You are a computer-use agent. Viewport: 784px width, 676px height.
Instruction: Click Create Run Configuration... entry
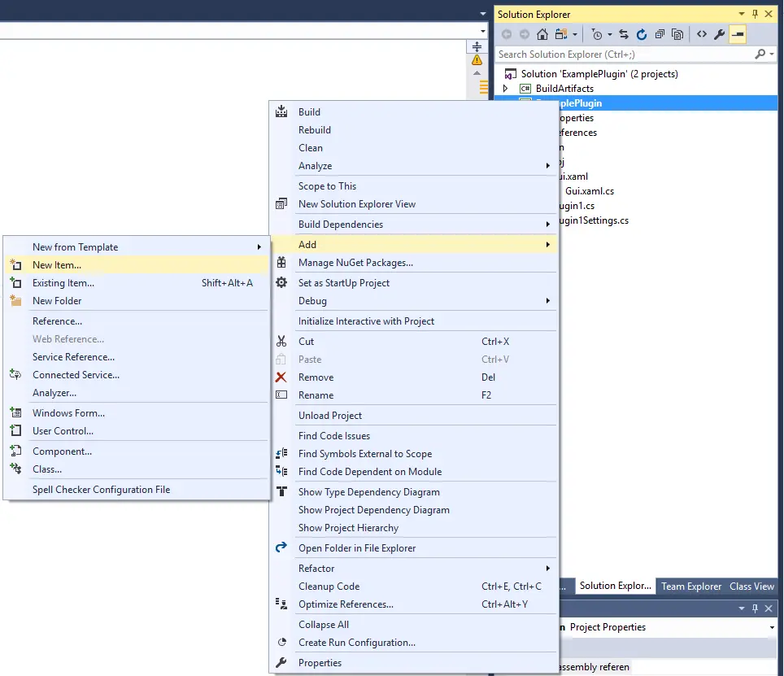(x=413, y=643)
